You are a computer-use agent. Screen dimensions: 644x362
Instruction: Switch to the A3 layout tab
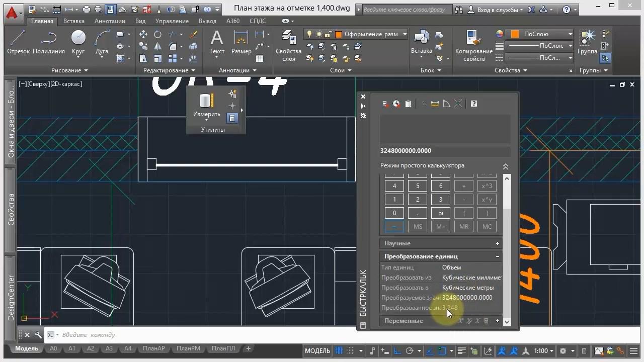[x=109, y=348]
